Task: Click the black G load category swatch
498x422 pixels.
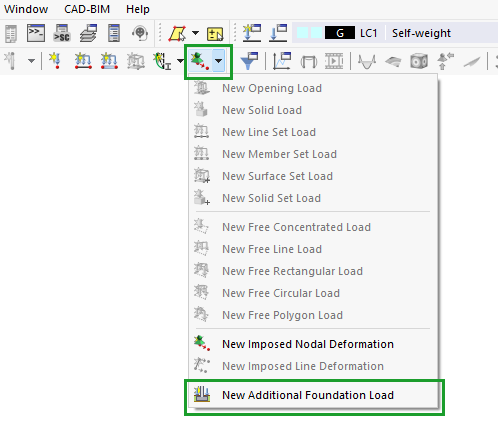Action: pyautogui.click(x=340, y=33)
